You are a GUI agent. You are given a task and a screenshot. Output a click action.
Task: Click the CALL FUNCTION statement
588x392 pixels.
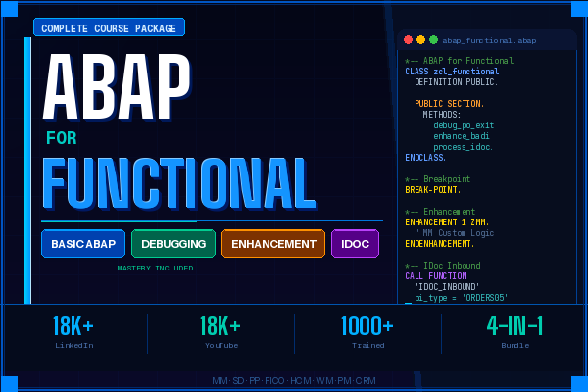pos(436,276)
